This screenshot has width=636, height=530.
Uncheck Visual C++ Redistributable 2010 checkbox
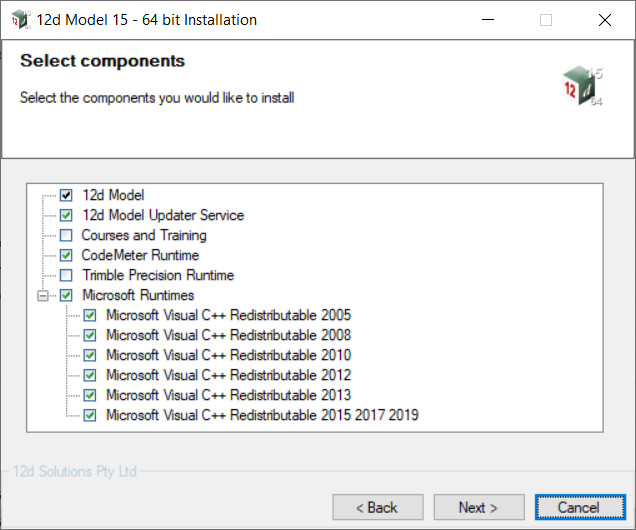pyautogui.click(x=90, y=355)
